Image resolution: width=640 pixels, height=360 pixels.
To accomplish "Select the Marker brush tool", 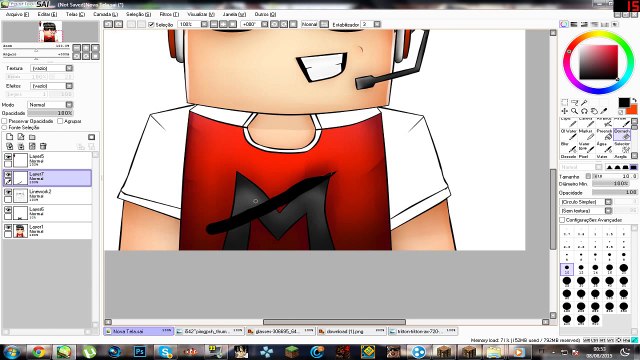I will 586,135.
